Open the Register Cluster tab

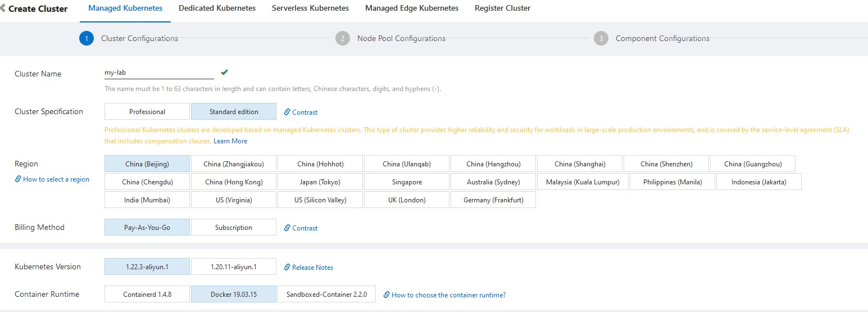point(502,8)
